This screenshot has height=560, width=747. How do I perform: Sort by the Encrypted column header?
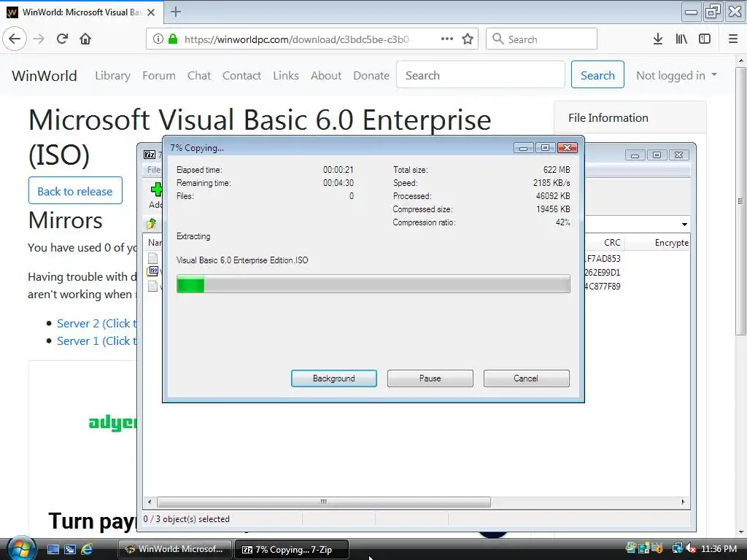(x=657, y=243)
